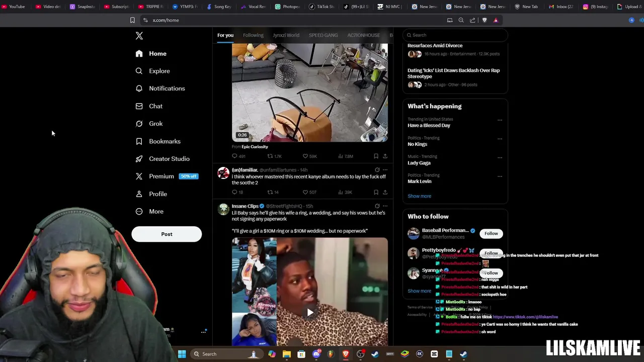Switch to the ACTIONHOUSE tab
This screenshot has height=362, width=644.
pos(363,35)
